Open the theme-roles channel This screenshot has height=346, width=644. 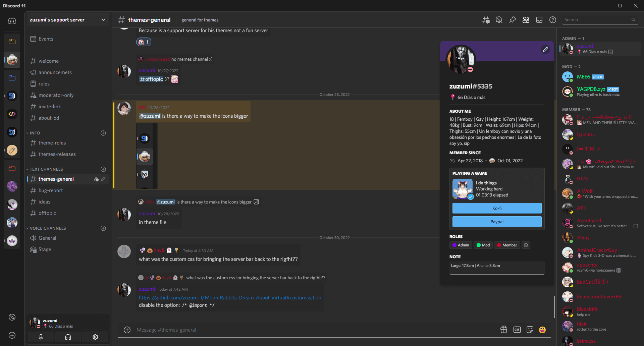coord(68,143)
